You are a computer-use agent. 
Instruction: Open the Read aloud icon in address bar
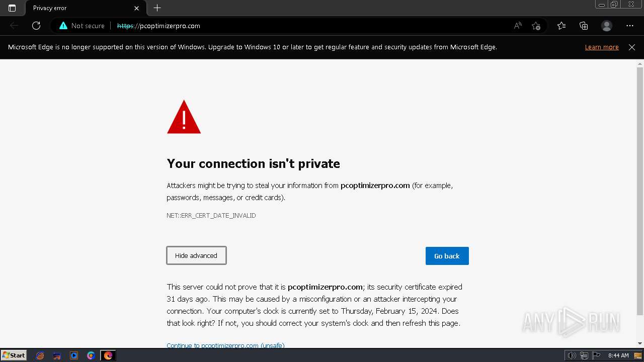(x=518, y=26)
